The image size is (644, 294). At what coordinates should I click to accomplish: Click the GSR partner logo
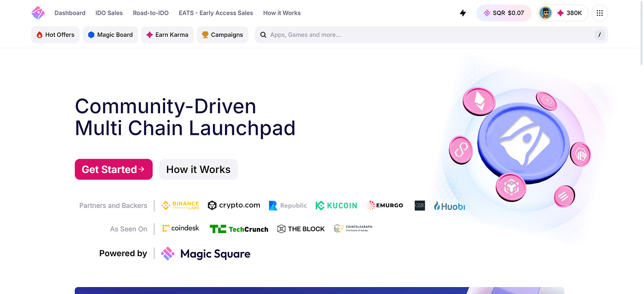(420, 205)
